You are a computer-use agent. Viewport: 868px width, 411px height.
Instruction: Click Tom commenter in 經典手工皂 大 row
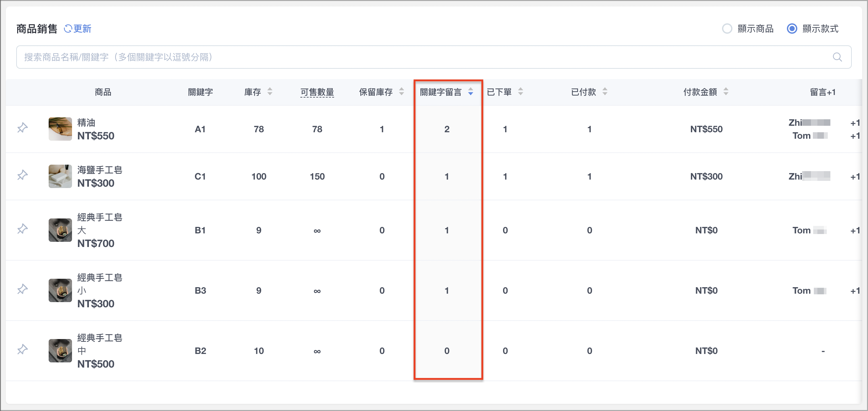click(x=809, y=230)
